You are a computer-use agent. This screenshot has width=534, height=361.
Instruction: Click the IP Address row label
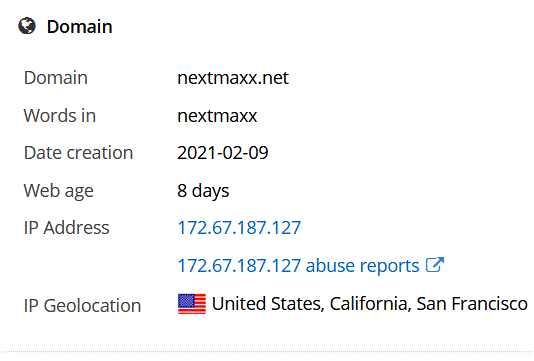66,227
